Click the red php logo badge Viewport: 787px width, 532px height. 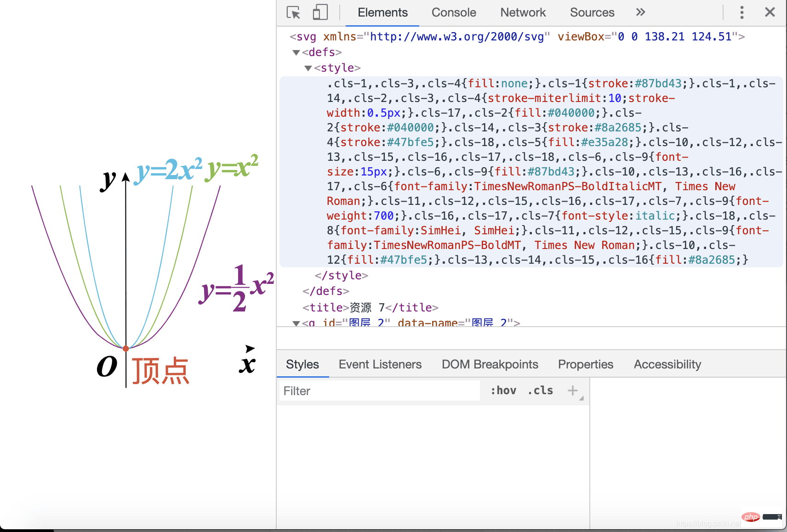[751, 517]
